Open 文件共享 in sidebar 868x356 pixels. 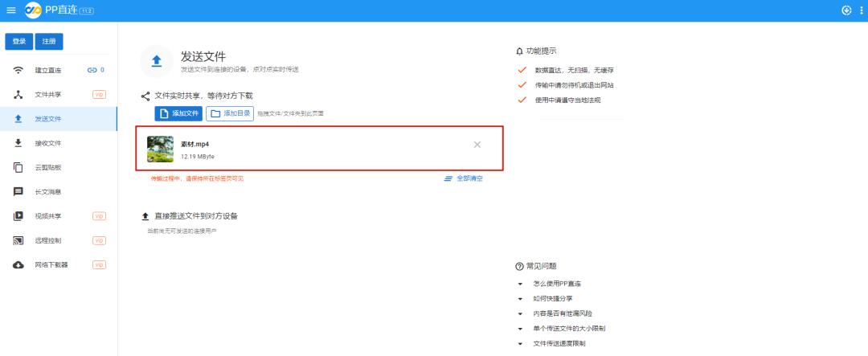(59, 95)
